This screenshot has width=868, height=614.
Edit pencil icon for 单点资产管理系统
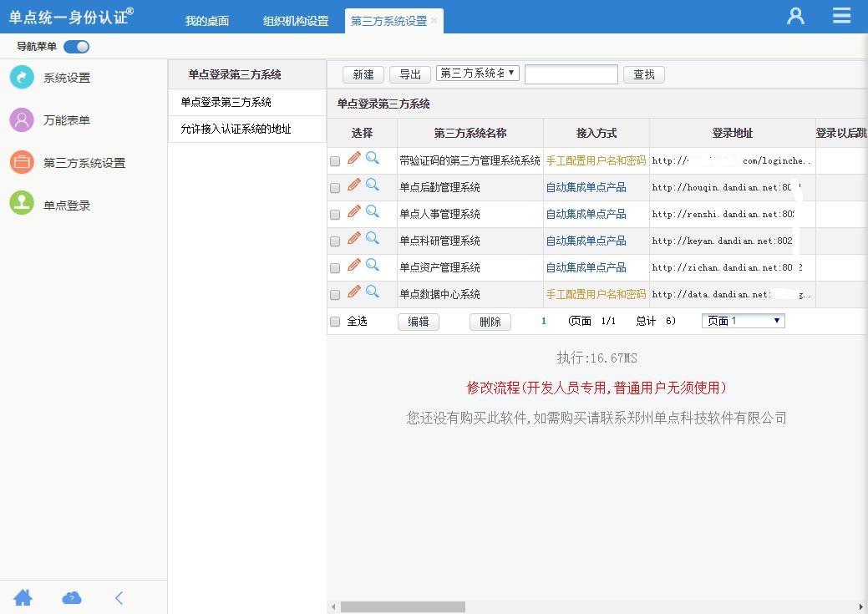click(x=354, y=265)
